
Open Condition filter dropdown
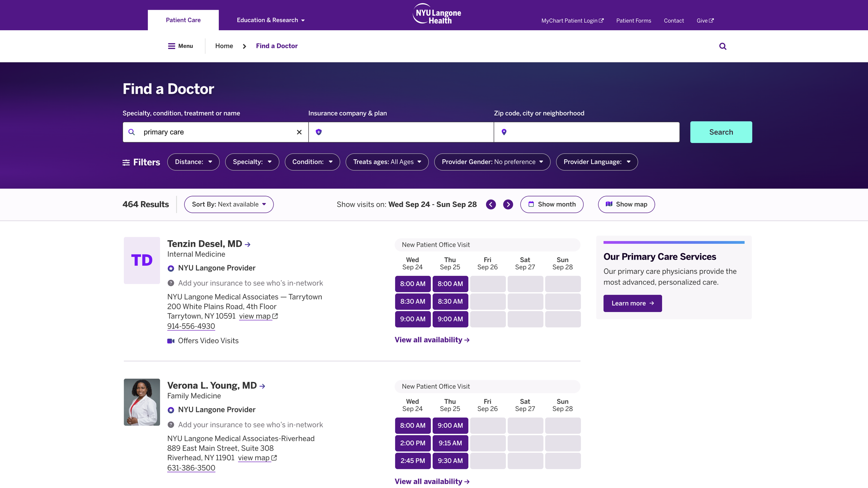(312, 162)
